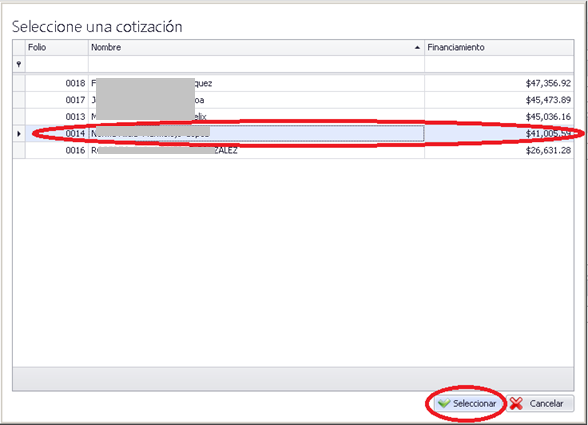Screen dimensions: 588x425
Task: Click the $41,005 financing cell
Action: [x=499, y=134]
